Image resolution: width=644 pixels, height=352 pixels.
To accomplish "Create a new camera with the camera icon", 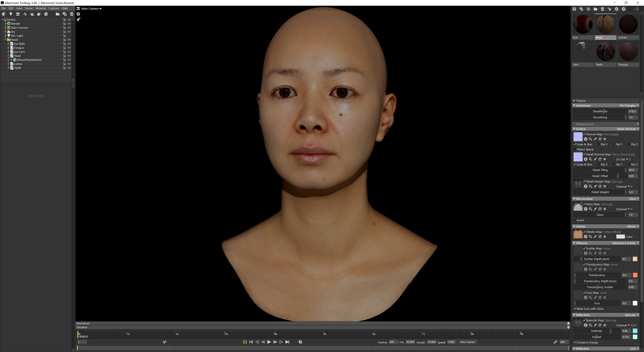I will 18,14.
